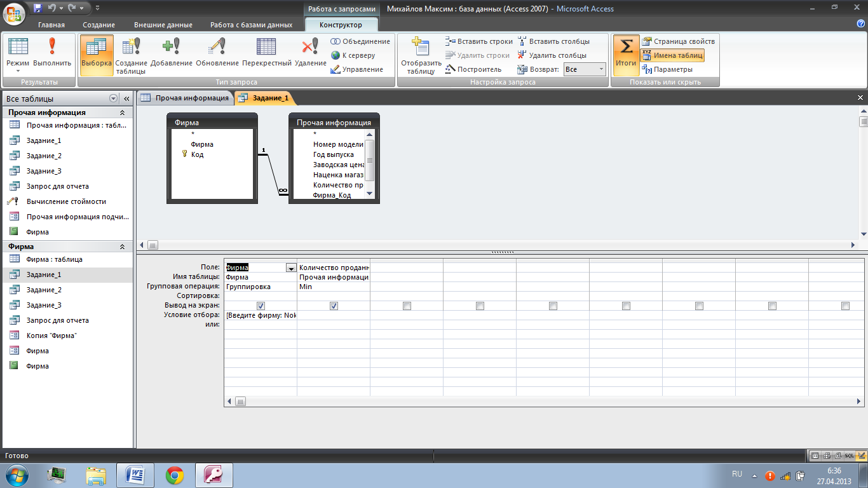
Task: Open Страница свойств property sheet
Action: click(x=679, y=41)
